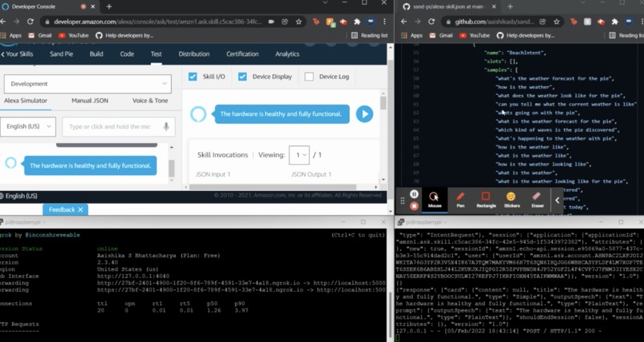Pause the screen recording
The image size is (644, 342).
[x=414, y=194]
